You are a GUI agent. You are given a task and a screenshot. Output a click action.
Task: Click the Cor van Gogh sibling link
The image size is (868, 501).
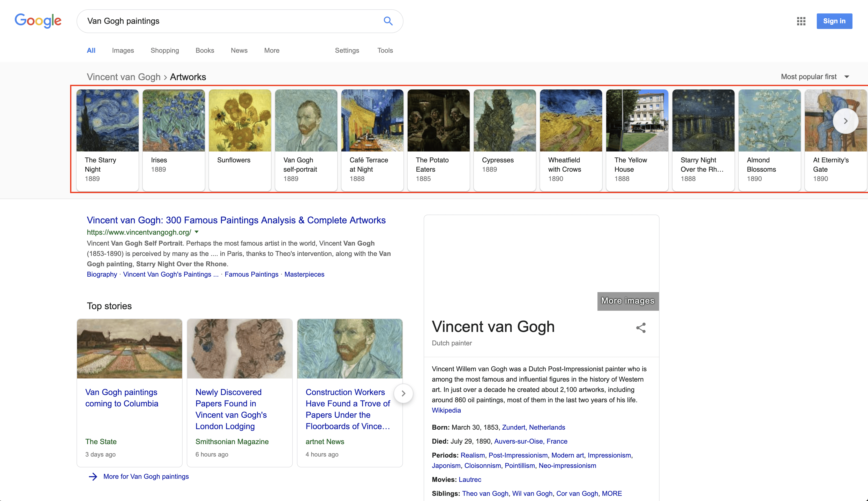[577, 494]
